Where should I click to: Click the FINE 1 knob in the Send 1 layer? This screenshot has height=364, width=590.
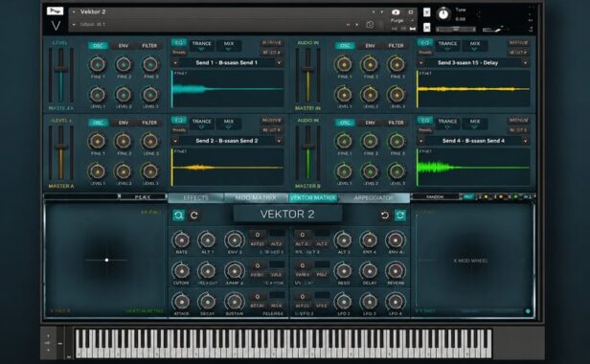click(98, 65)
